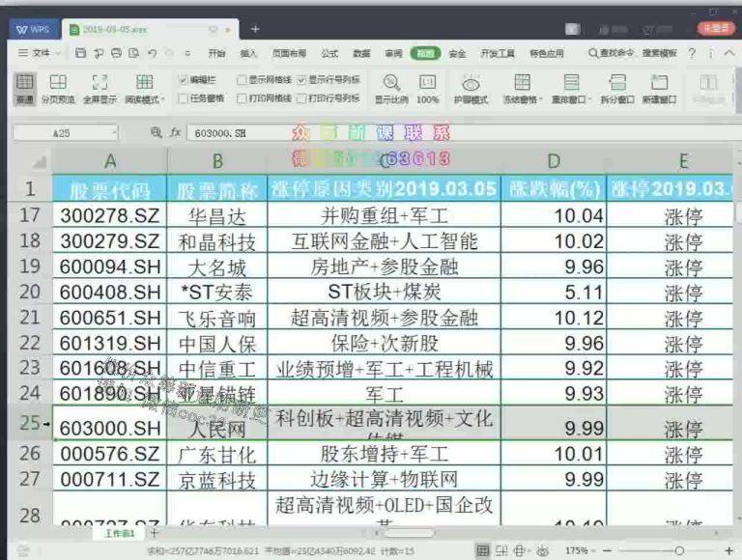Expand Arrange Windows dropdown arrow
The width and height of the screenshot is (742, 560).
(590, 99)
